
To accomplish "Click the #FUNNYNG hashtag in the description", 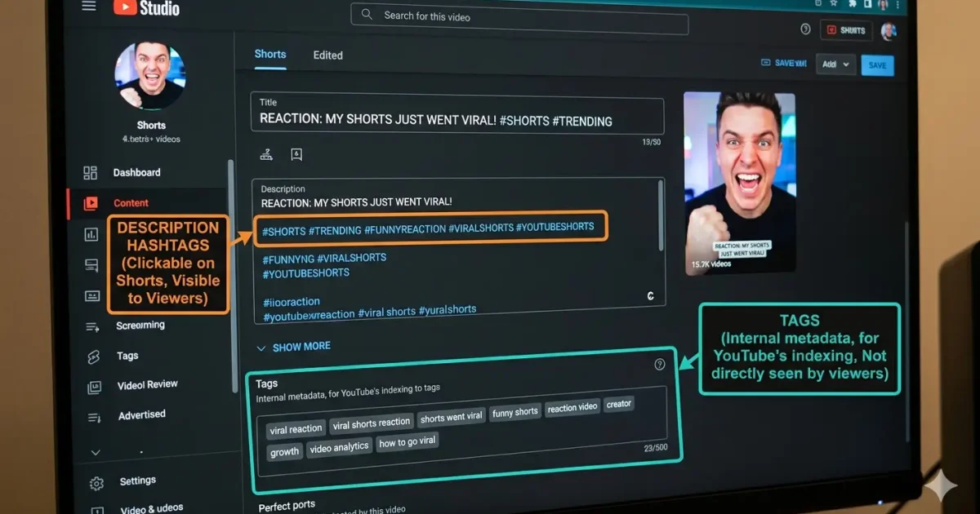I will pyautogui.click(x=288, y=259).
